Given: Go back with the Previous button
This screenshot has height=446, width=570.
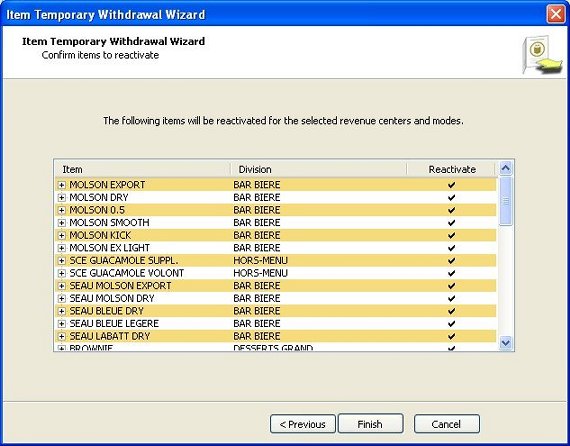Looking at the screenshot, I should 303,424.
